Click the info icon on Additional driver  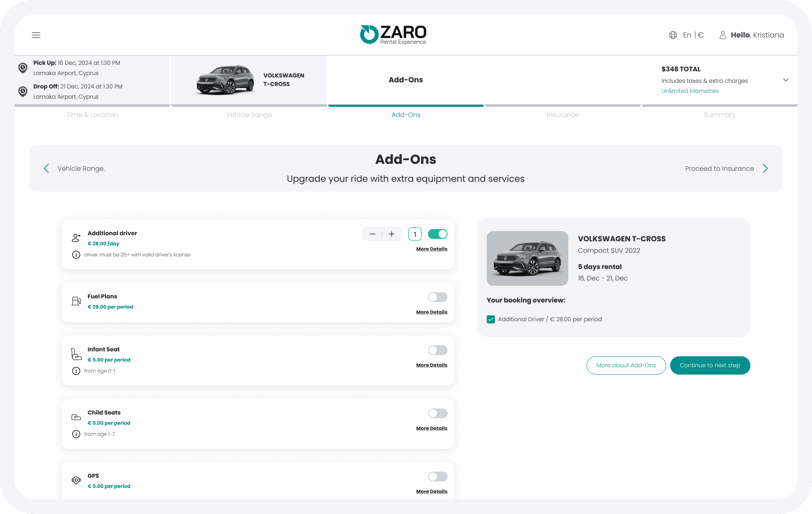click(x=76, y=255)
